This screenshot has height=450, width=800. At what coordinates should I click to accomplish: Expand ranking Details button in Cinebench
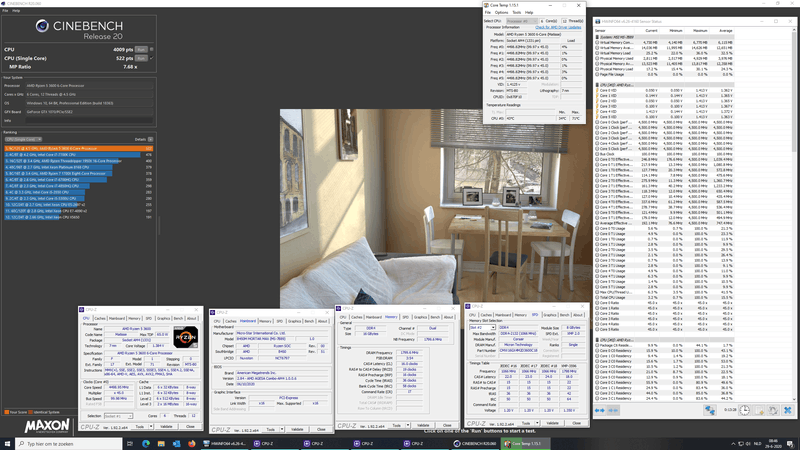click(151, 139)
